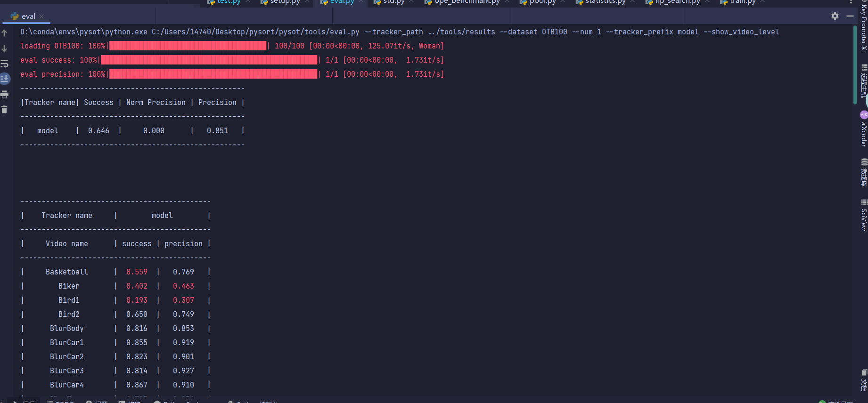Viewport: 868px width, 403px height.
Task: Click the Basketball video row name
Action: 67,272
